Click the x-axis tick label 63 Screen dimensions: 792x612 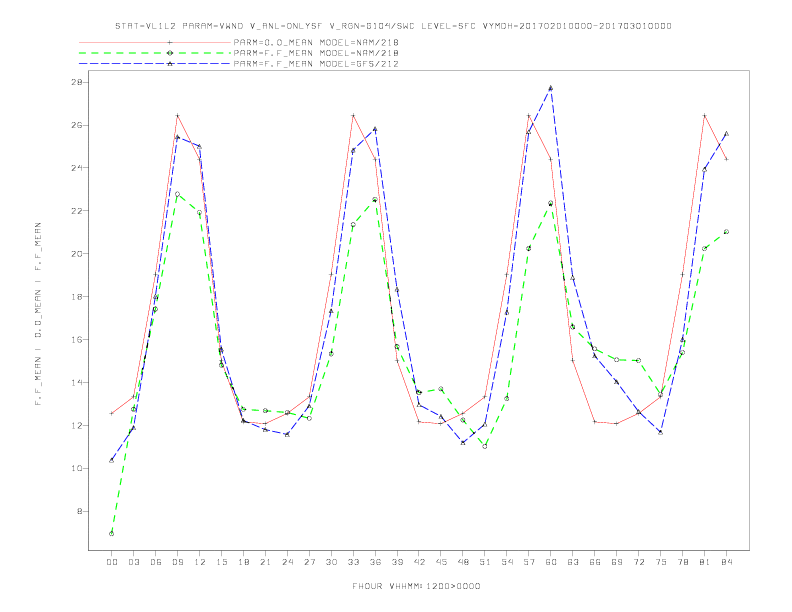tap(573, 562)
